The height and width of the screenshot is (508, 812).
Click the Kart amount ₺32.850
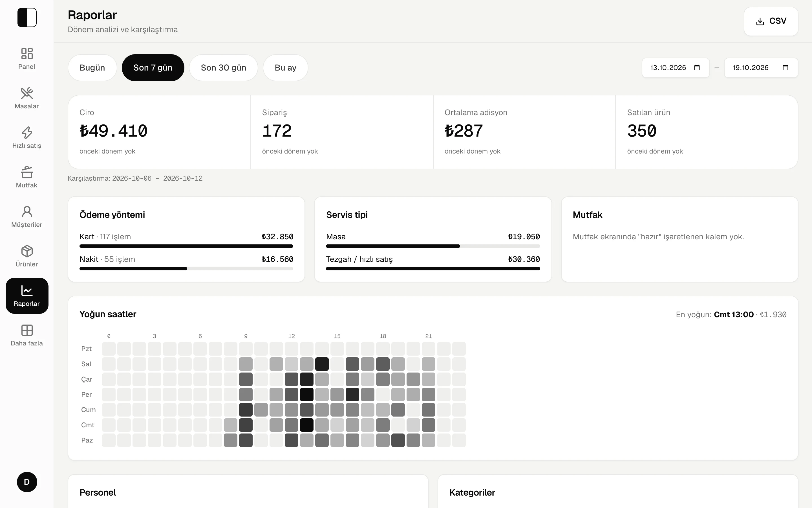(x=277, y=237)
